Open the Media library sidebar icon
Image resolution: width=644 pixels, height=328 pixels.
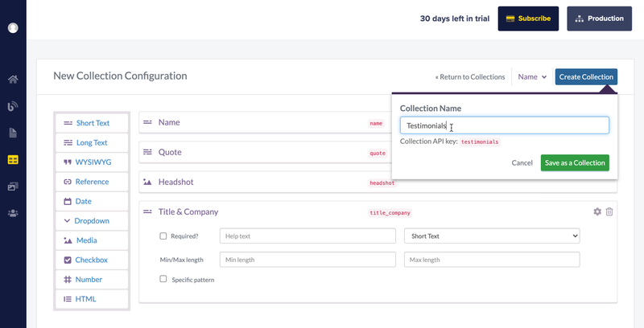coord(13,187)
